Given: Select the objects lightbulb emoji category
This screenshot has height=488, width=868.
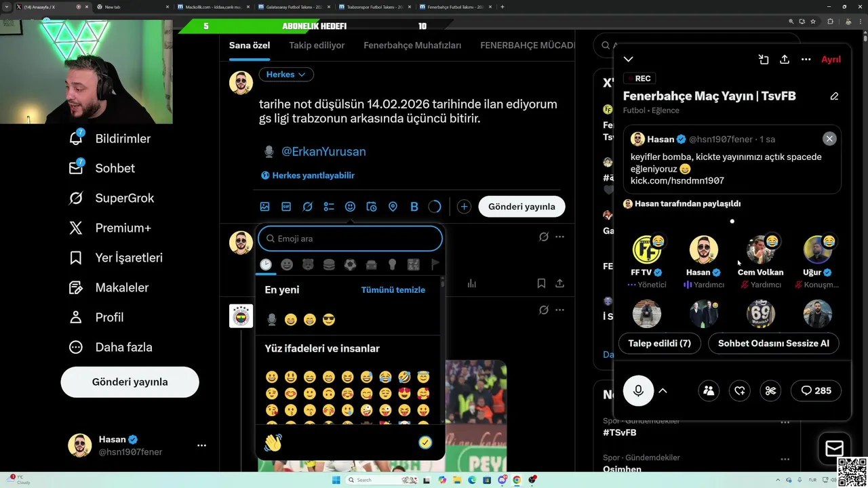Looking at the screenshot, I should (x=392, y=264).
